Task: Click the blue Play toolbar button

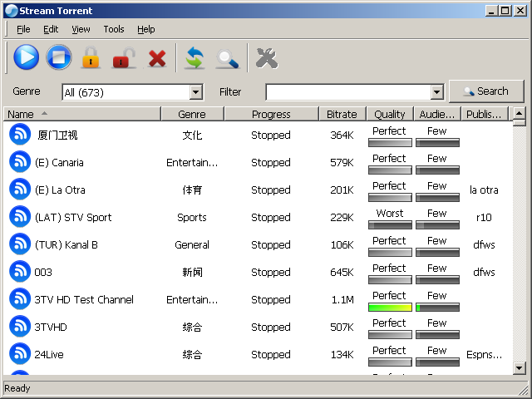Action: (x=26, y=57)
